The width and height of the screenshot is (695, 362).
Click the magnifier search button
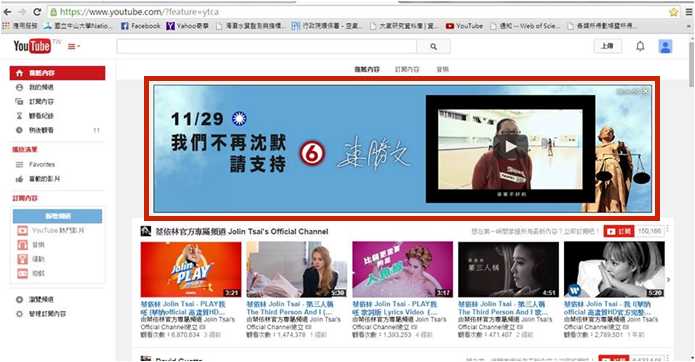(x=433, y=47)
